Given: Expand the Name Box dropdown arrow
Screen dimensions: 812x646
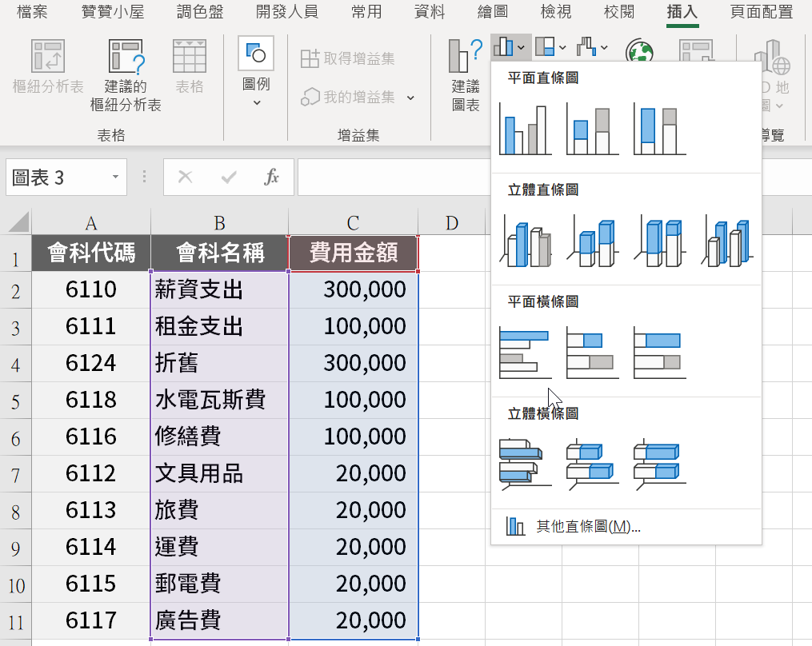Looking at the screenshot, I should [115, 177].
